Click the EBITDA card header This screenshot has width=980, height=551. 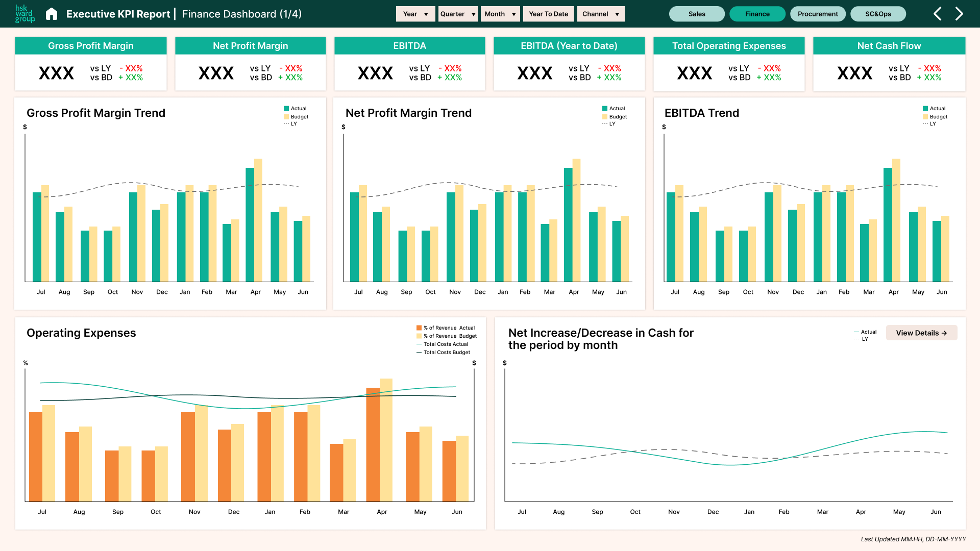pos(410,46)
